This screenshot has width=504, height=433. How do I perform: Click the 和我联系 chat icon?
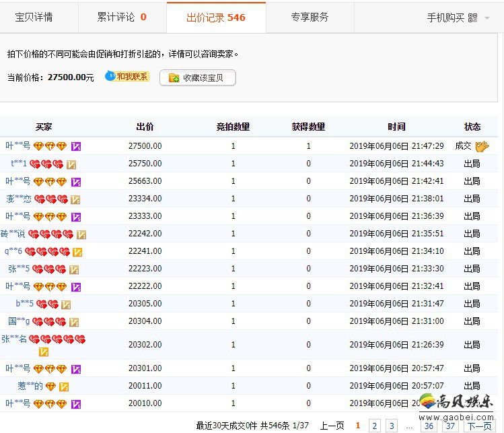coord(127,77)
